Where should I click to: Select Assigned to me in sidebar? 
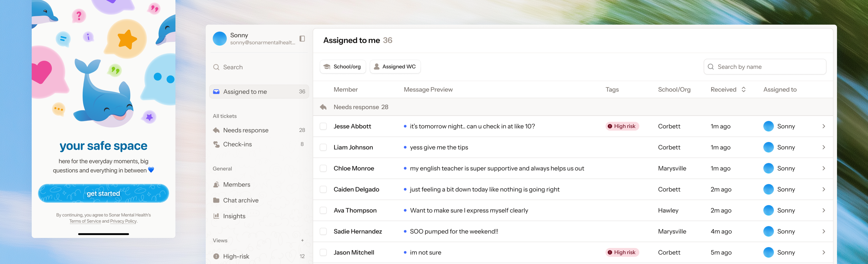pyautogui.click(x=259, y=92)
